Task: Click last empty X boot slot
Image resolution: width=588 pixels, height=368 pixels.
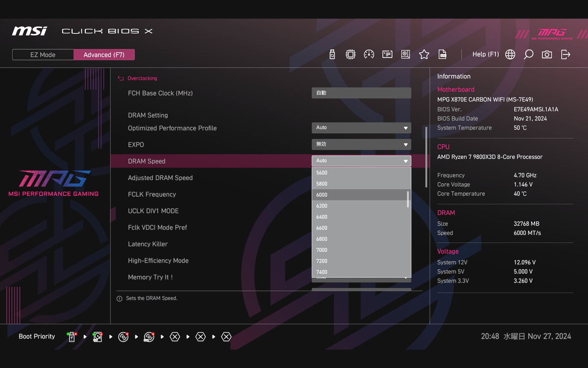Action: 226,337
